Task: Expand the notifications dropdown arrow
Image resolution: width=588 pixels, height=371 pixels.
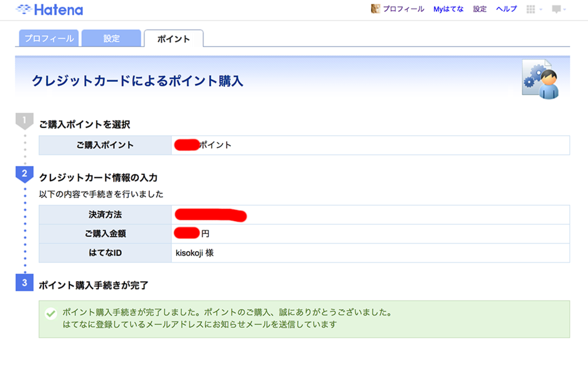Action: point(564,10)
